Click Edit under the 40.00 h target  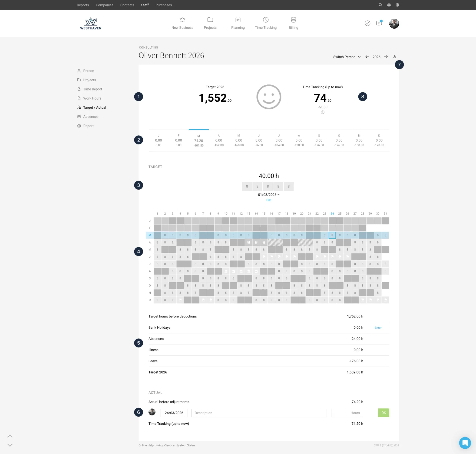(268, 200)
